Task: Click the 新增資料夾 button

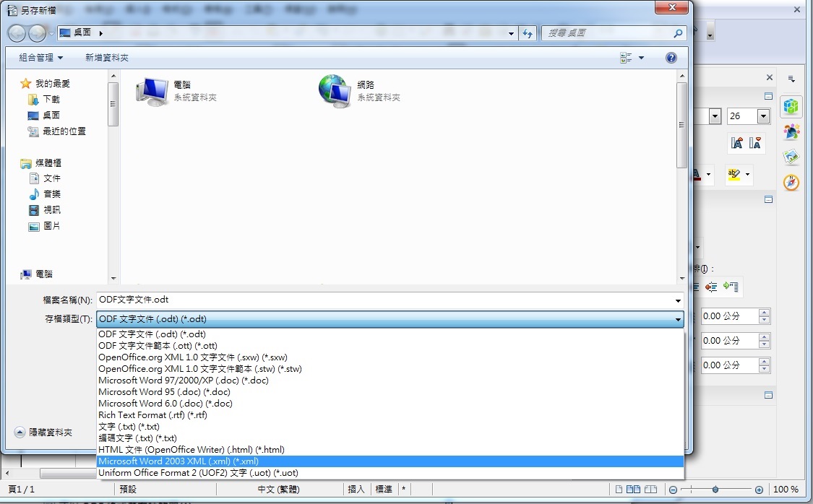Action: 107,58
